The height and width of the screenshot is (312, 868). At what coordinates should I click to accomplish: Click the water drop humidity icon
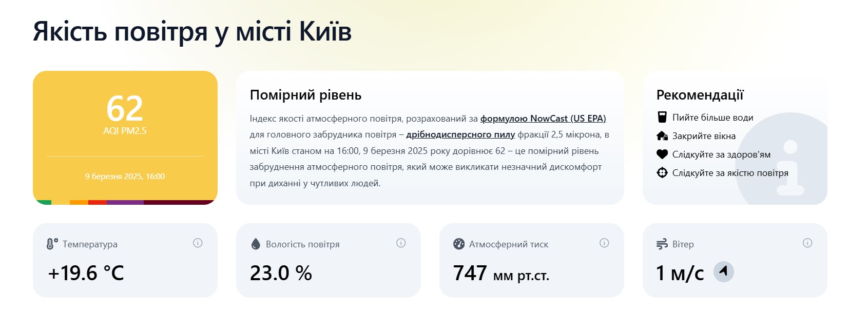[256, 244]
